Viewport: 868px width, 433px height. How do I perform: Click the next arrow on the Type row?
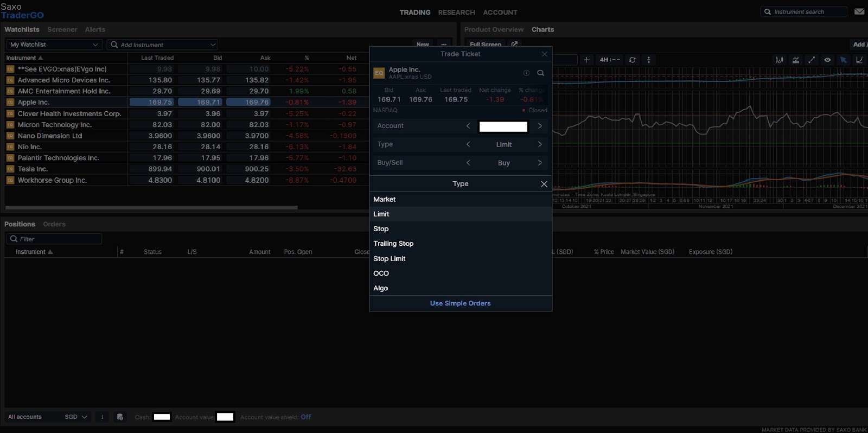pos(540,144)
